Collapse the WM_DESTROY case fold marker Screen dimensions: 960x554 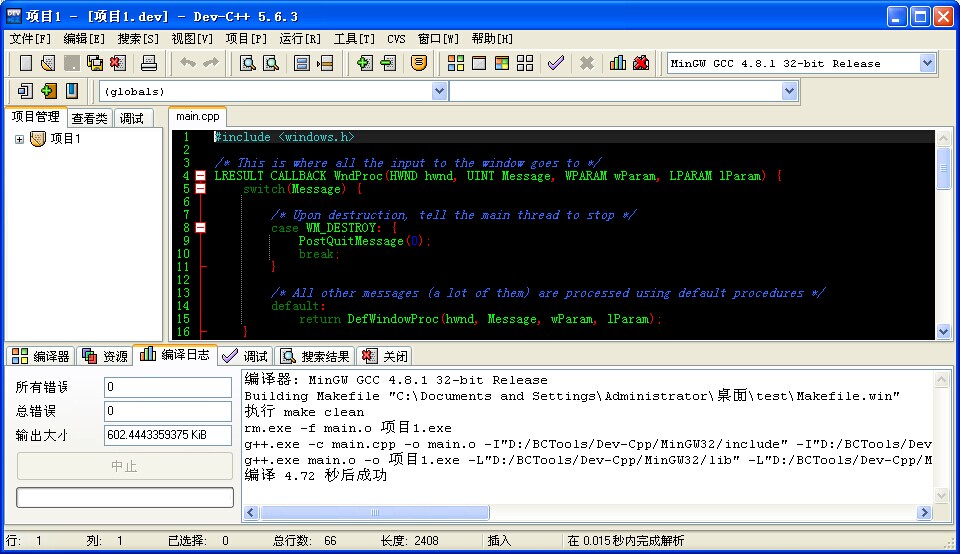(201, 228)
